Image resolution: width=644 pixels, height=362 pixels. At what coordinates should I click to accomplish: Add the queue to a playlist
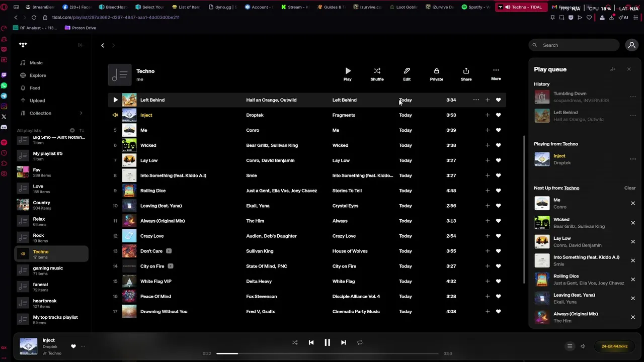[612, 69]
